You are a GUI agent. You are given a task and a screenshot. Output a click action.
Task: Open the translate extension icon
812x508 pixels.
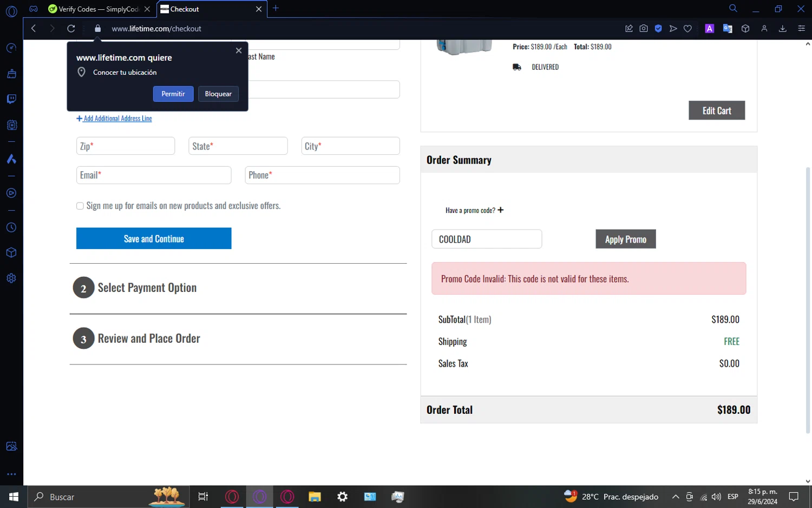pos(728,29)
